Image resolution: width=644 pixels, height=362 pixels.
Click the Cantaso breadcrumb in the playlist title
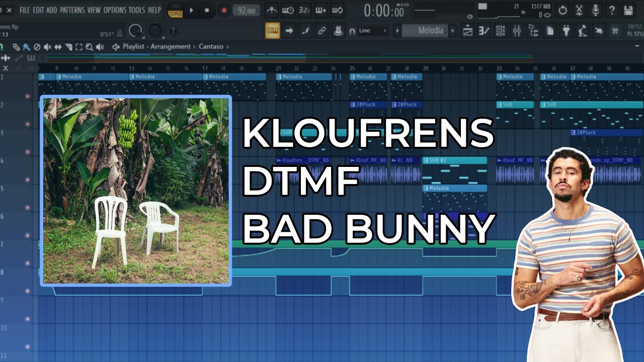tap(211, 47)
